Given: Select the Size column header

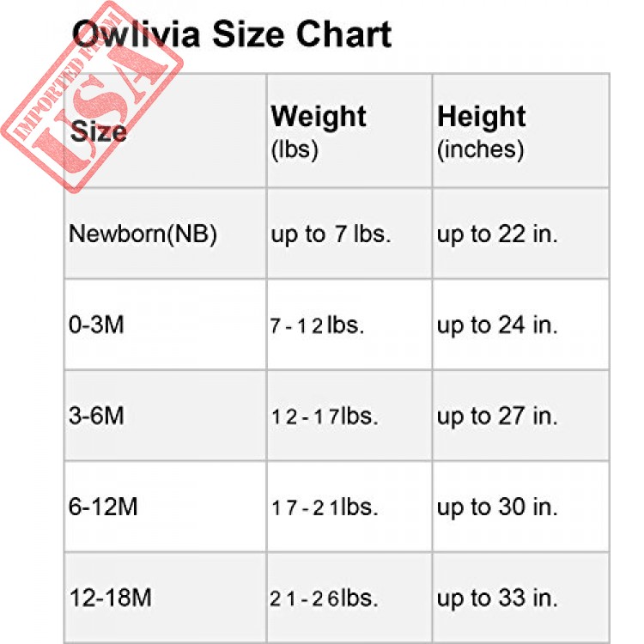Looking at the screenshot, I should [x=166, y=131].
